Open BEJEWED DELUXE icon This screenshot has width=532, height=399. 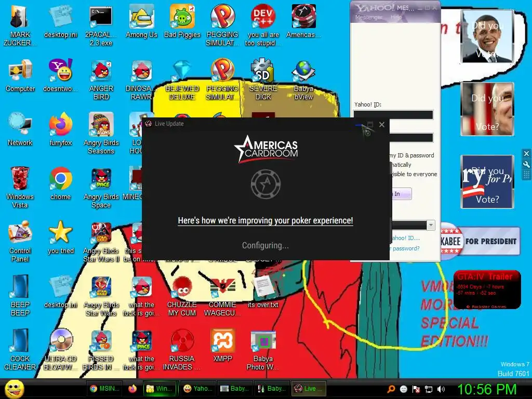coord(182,79)
